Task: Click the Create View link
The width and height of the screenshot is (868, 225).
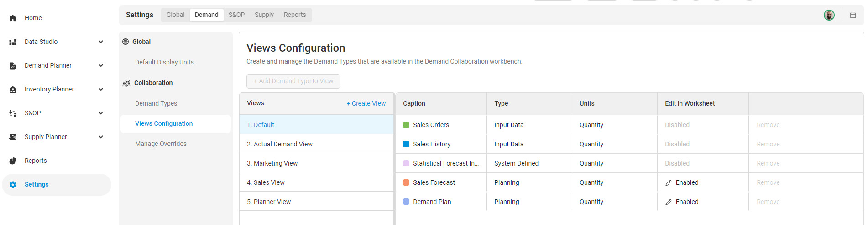Action: click(x=366, y=103)
